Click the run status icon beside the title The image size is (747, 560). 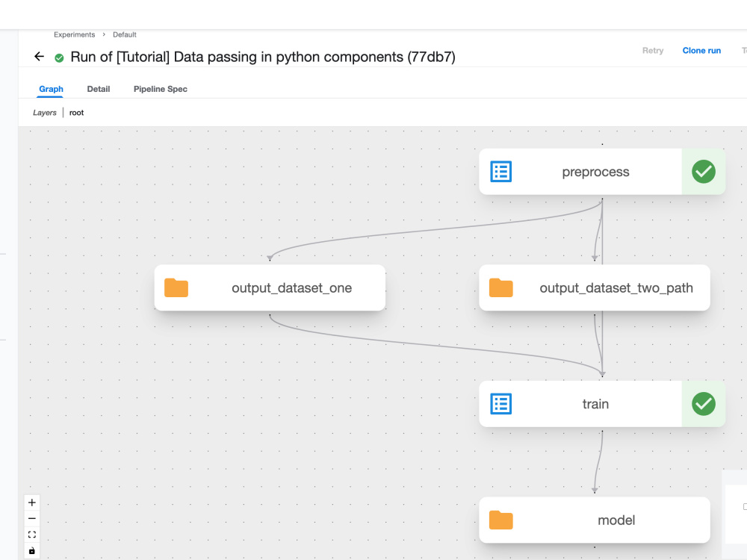tap(58, 57)
